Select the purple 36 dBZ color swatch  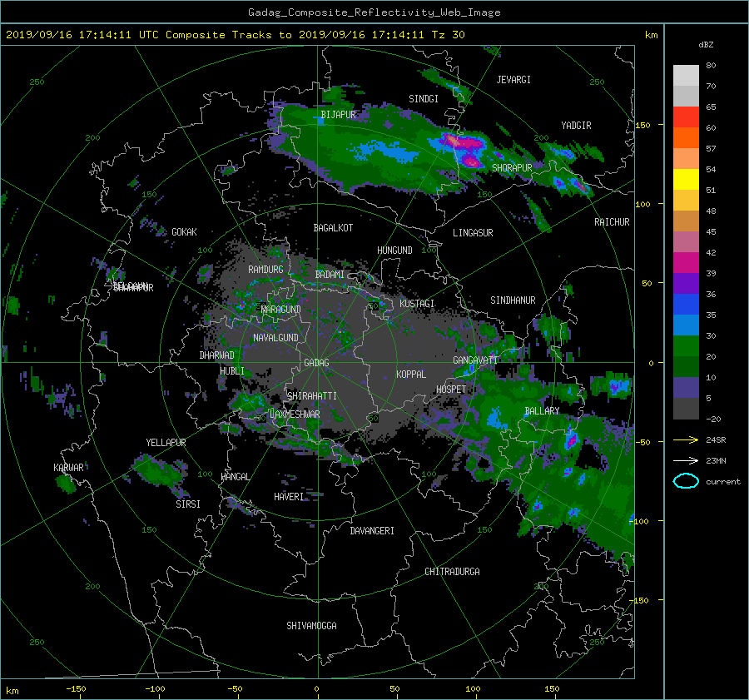click(x=686, y=284)
